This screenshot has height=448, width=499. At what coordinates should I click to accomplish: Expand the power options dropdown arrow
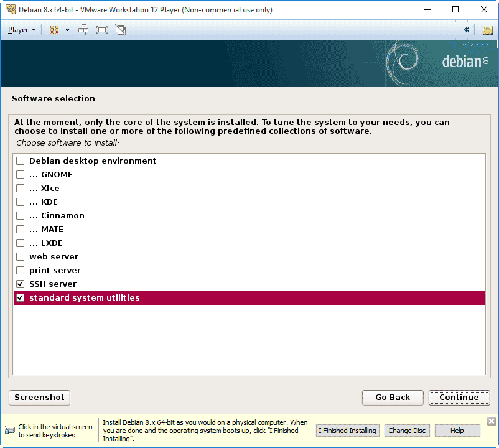coord(67,30)
